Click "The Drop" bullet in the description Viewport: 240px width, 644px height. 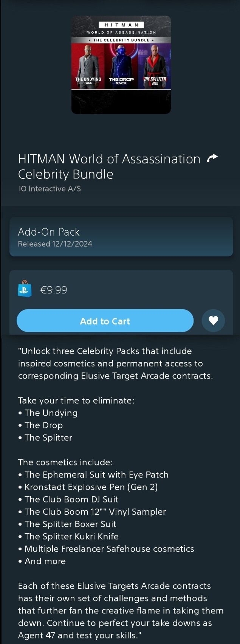43,425
